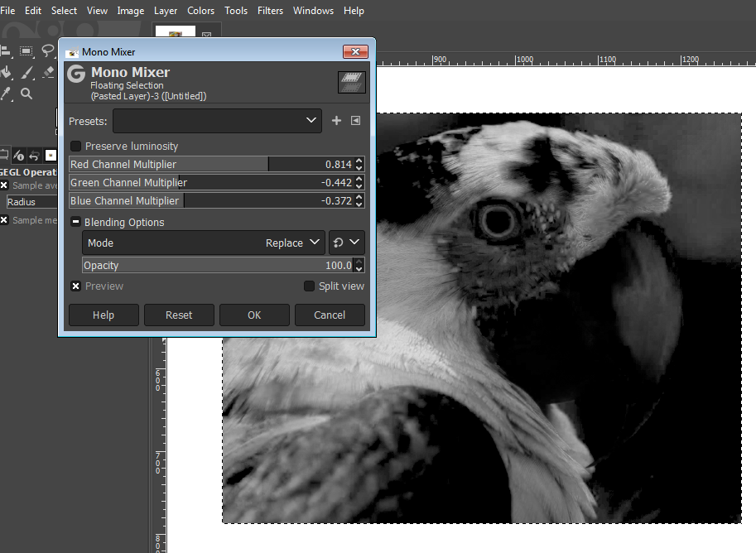Open the Presets dropdown
Image resolution: width=756 pixels, height=553 pixels.
(x=217, y=121)
